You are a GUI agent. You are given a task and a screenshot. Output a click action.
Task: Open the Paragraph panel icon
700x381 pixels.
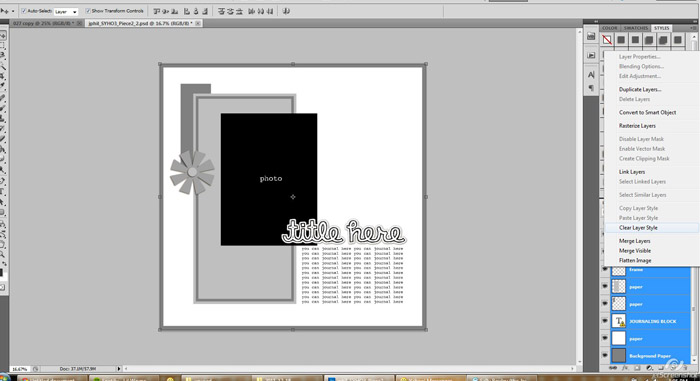click(591, 88)
